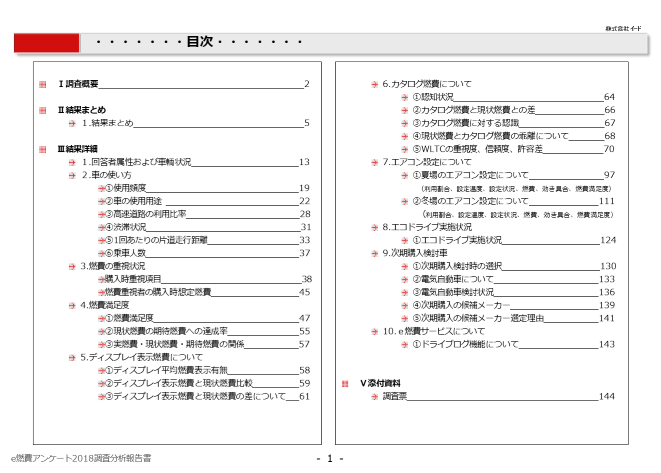This screenshot has height=473, width=661.
Task: Select the '①使用頻度' entry
Action: pos(125,188)
